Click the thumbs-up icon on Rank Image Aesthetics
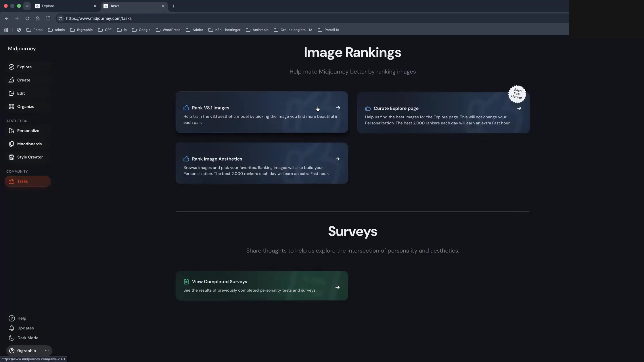Viewport: 644px width, 362px height. 186,159
